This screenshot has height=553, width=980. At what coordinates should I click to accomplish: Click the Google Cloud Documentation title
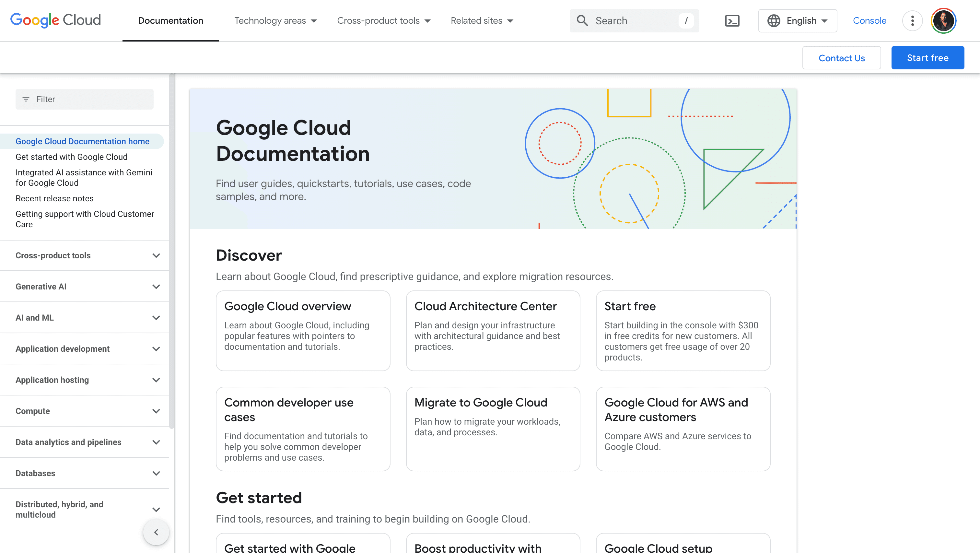pos(293,140)
